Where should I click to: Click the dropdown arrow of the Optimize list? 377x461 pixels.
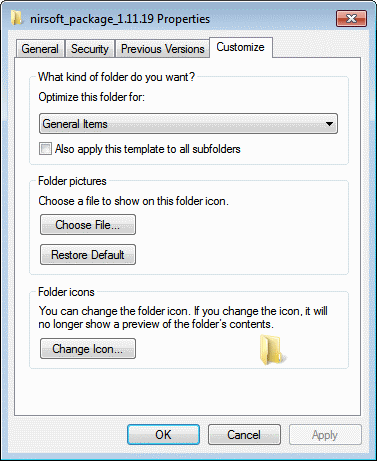click(x=329, y=124)
